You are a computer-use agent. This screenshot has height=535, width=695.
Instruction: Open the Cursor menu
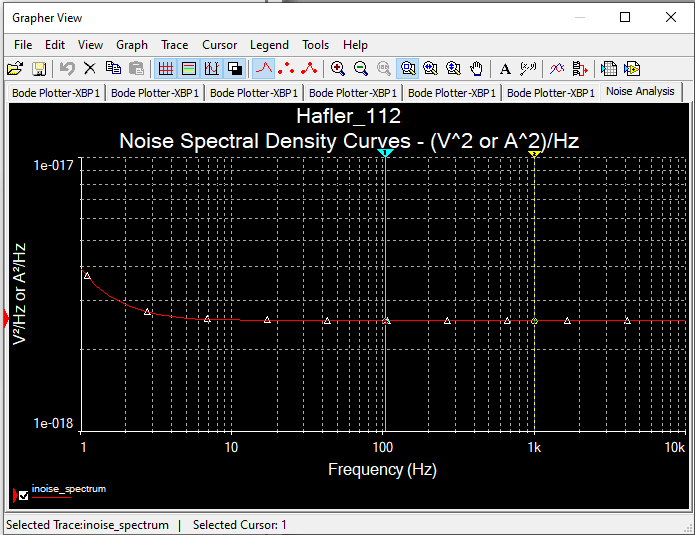[219, 45]
